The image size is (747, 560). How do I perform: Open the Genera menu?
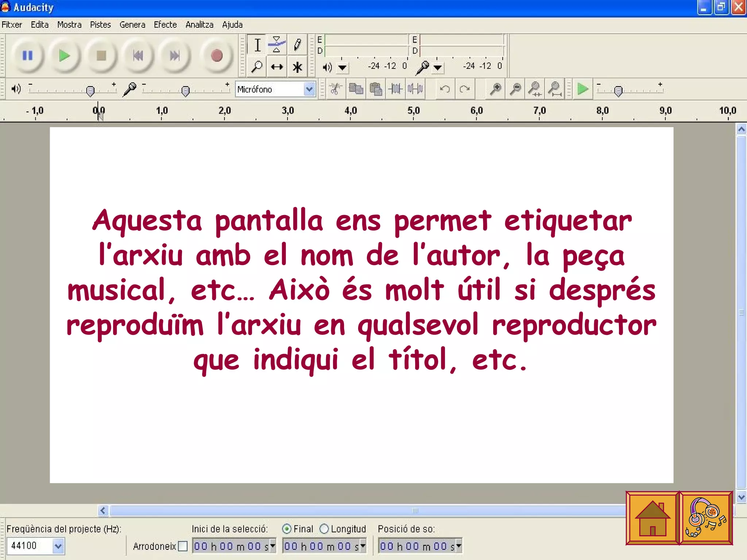click(x=132, y=24)
